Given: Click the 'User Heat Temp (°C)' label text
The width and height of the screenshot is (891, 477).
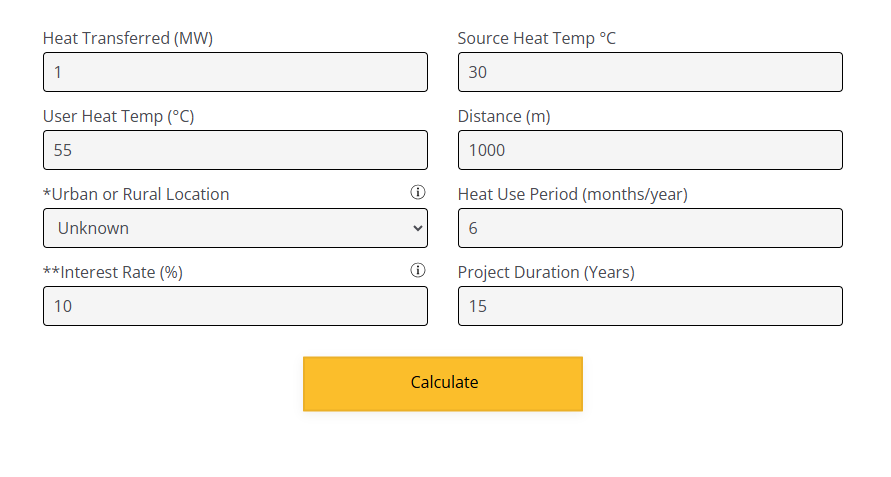Looking at the screenshot, I should click(x=119, y=116).
